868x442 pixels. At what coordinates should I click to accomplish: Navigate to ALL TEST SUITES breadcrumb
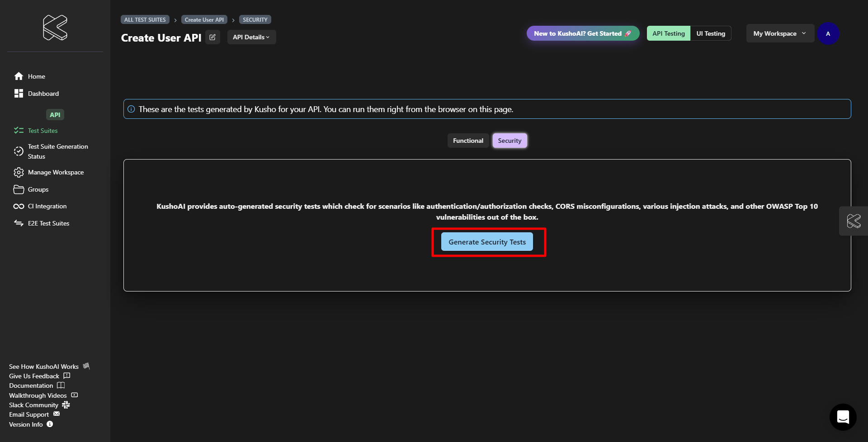coord(145,20)
